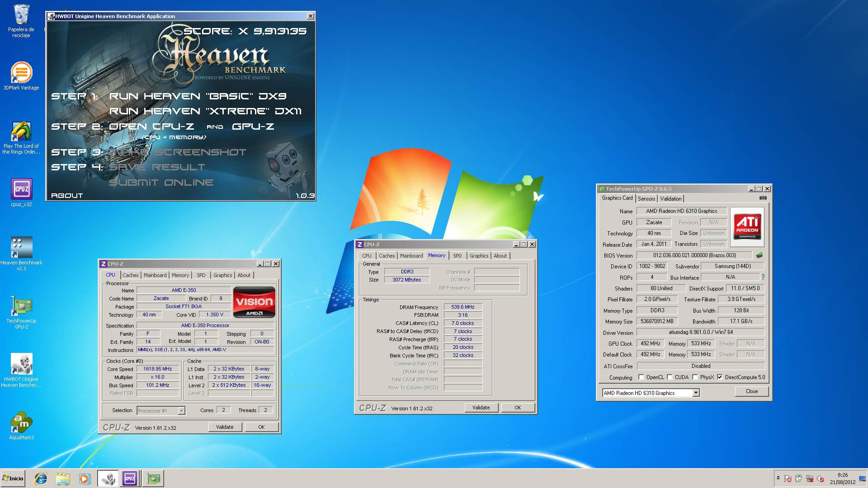Click the DRAM Frequency 539.6 MHz value

[463, 307]
